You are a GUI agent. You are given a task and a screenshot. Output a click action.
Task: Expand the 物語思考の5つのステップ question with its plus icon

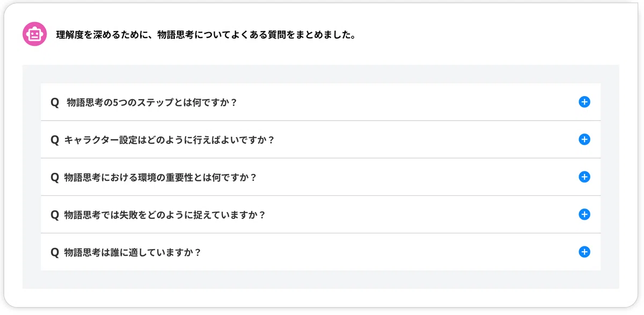coord(584,102)
